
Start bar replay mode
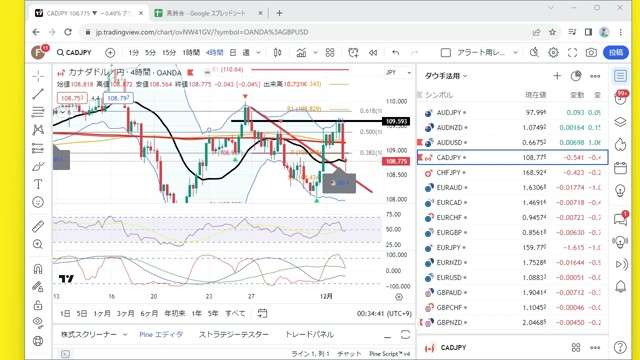[x=373, y=53]
